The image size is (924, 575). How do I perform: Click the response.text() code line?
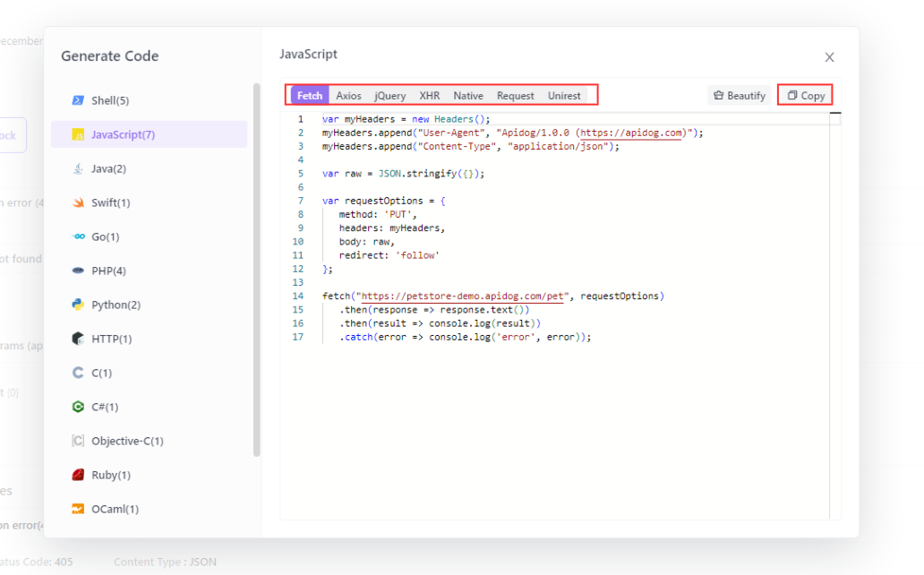point(434,310)
